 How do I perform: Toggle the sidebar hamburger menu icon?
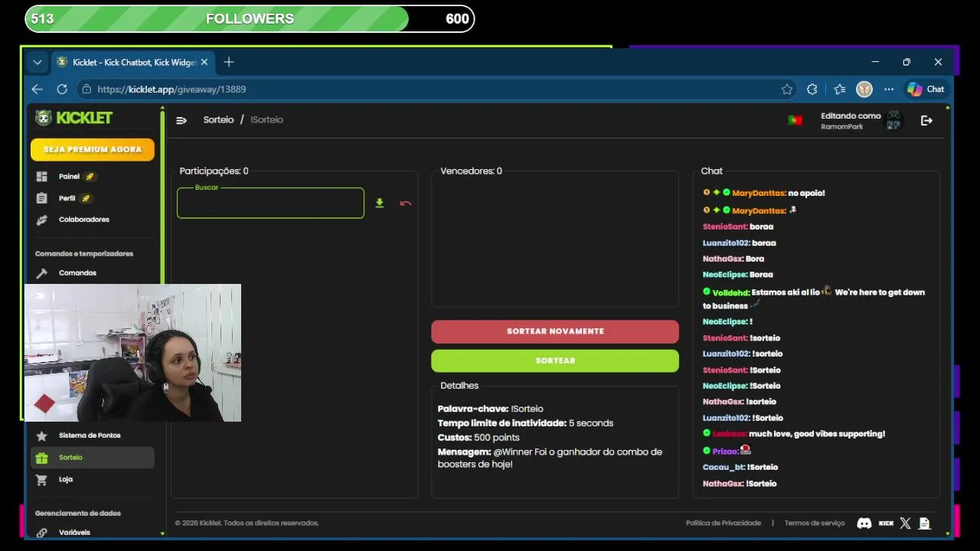181,120
